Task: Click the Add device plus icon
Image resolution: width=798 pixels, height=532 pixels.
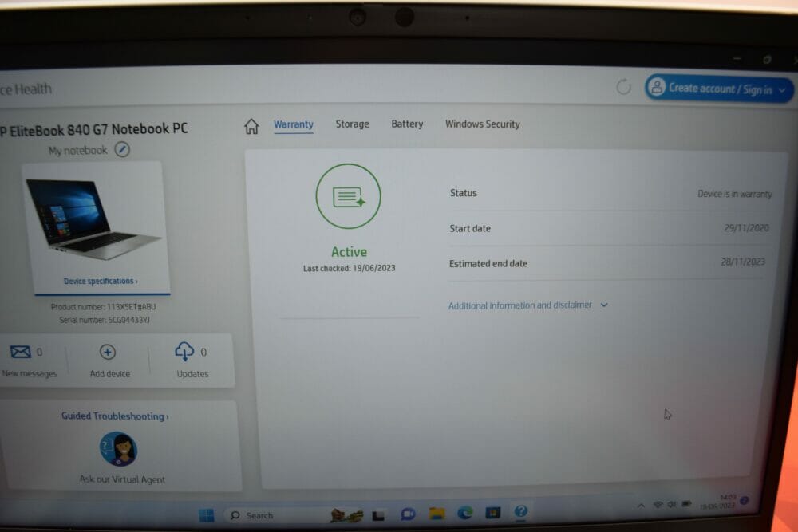Action: click(108, 352)
